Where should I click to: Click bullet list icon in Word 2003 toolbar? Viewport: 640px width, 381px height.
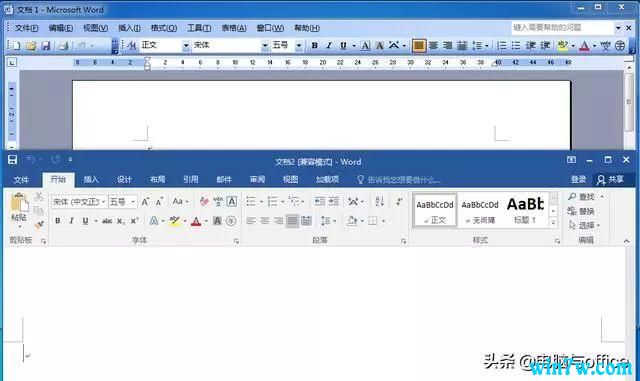click(x=516, y=46)
